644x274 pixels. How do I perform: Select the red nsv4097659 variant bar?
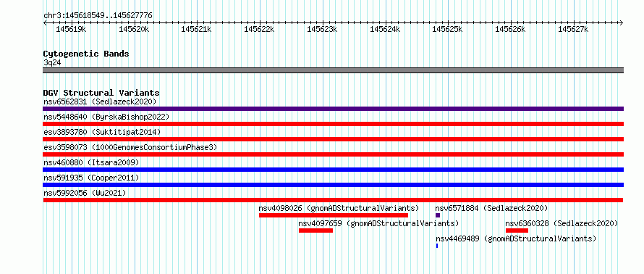(315, 231)
